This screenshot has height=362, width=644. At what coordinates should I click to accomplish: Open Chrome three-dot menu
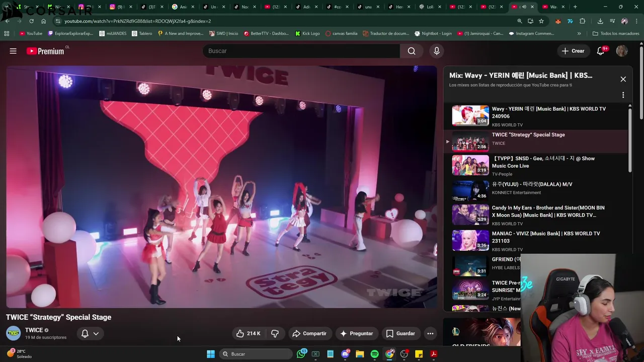(x=637, y=21)
